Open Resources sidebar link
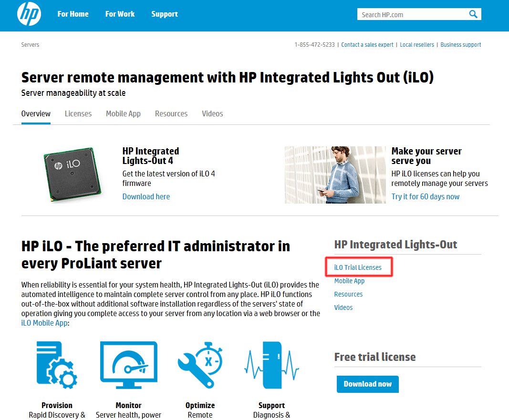The height and width of the screenshot is (420, 509). pyautogui.click(x=348, y=294)
